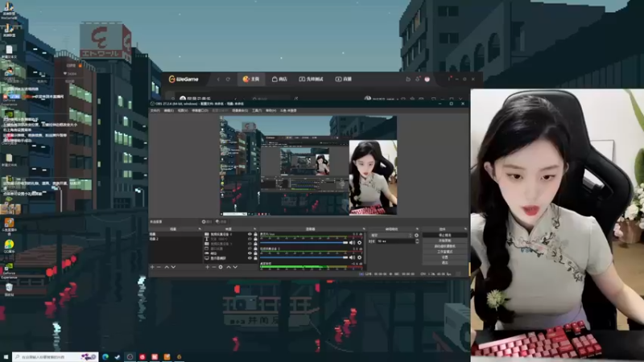Image resolution: width=644 pixels, height=362 pixels.
Task: Open WeGame notifications bell icon
Action: tap(418, 79)
